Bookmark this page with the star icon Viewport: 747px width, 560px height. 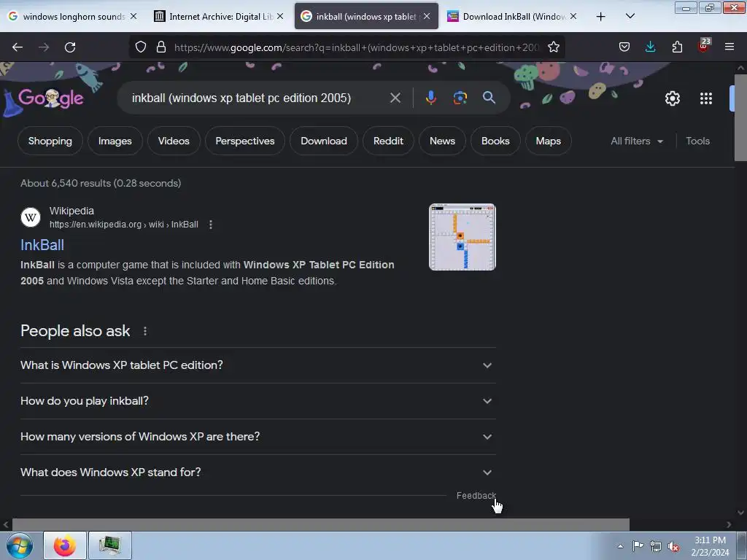tap(553, 47)
